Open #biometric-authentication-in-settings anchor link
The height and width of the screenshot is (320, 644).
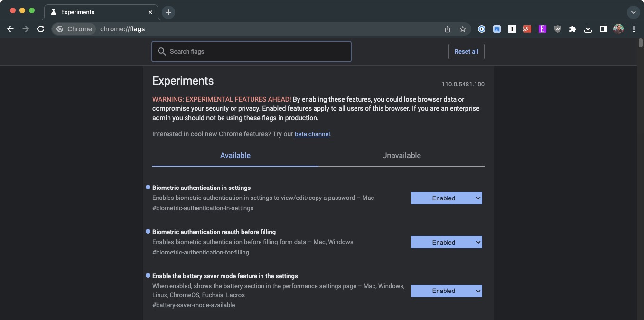tap(203, 208)
